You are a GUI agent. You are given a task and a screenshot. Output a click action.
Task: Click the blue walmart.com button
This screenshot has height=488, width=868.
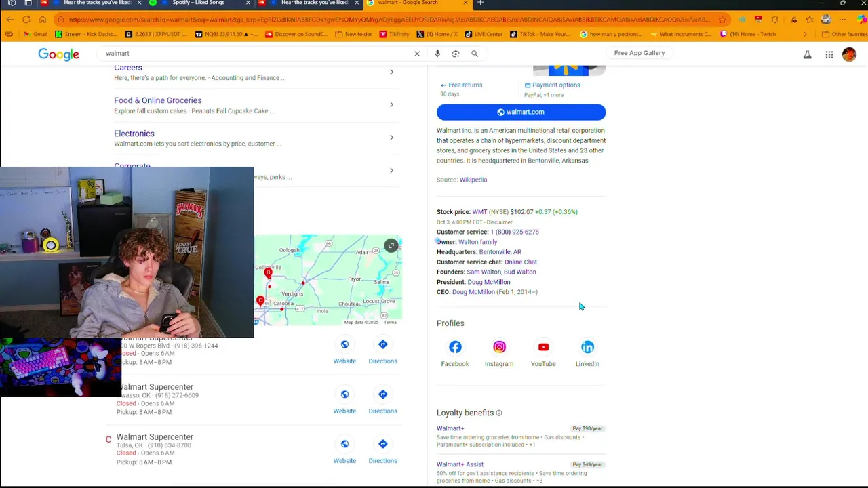point(521,113)
